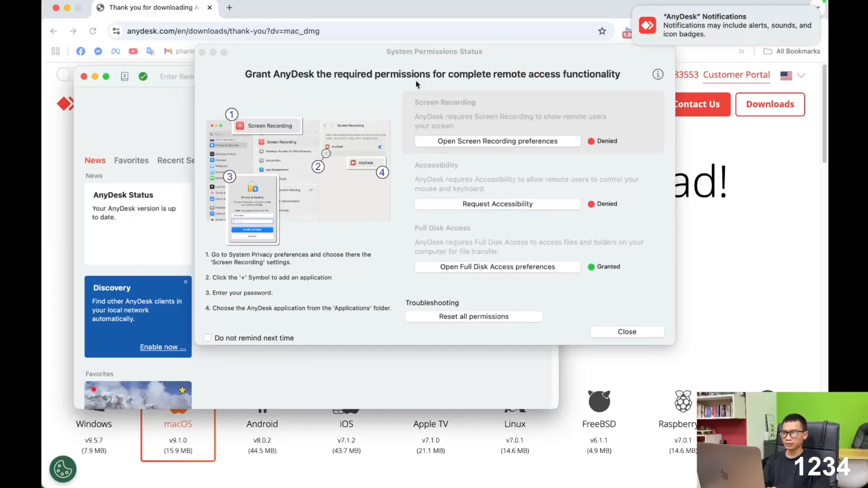The image size is (868, 488).
Task: Click the Raspberry Pi logo icon
Action: click(683, 401)
